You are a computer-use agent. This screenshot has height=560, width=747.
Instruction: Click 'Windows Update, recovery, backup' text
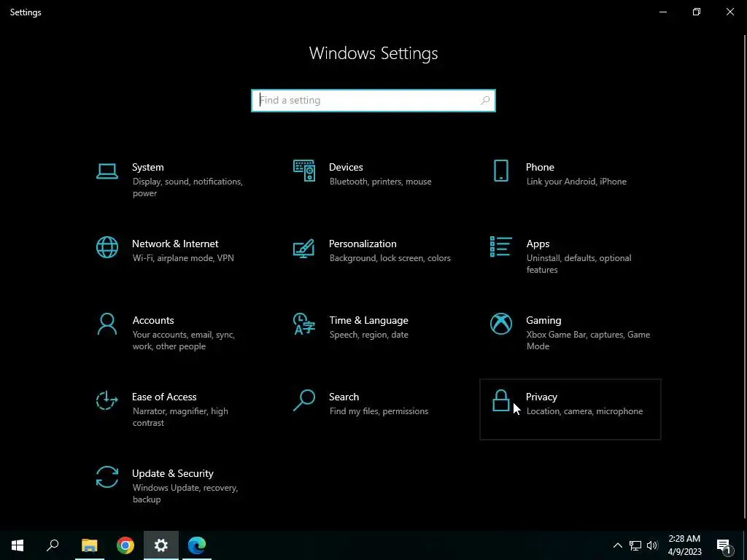tap(185, 494)
